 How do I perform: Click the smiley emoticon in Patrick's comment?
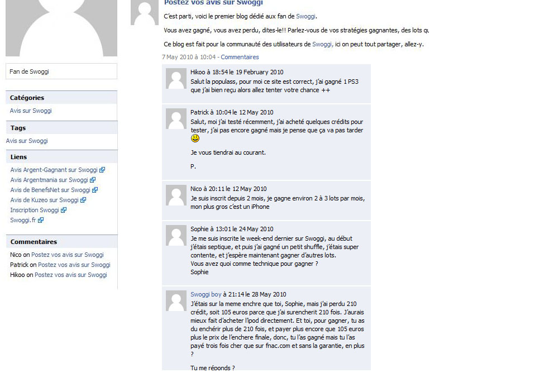tap(195, 138)
